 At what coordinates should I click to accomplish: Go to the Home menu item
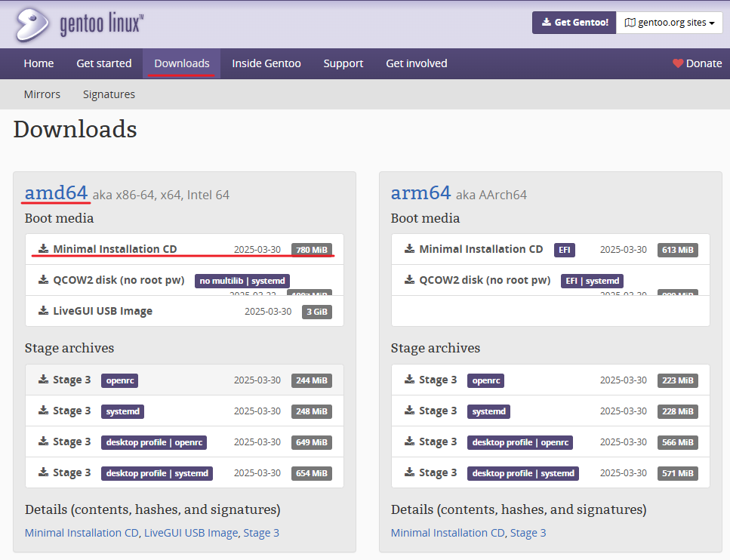[x=39, y=63]
